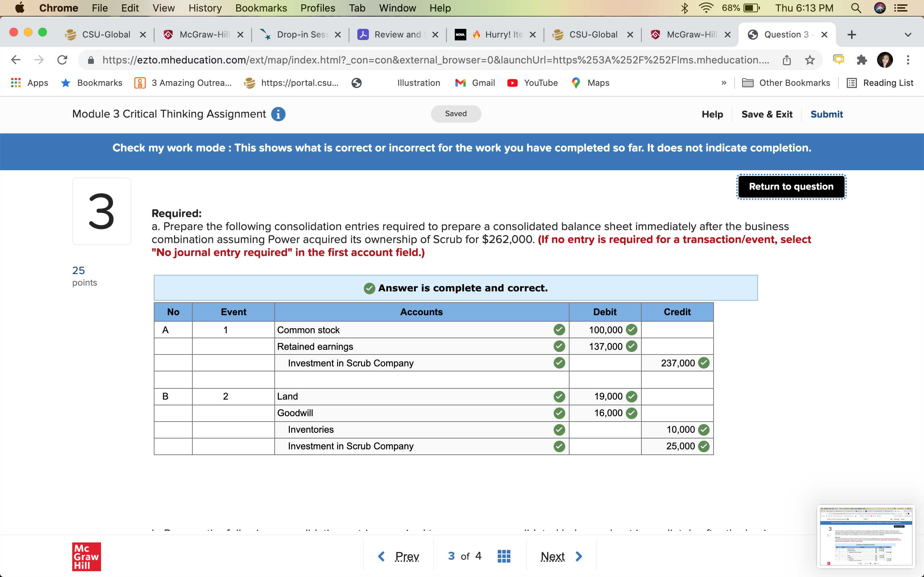Image resolution: width=924 pixels, height=577 pixels.
Task: Open the Other Bookmarks folder dropdown
Action: click(x=787, y=83)
